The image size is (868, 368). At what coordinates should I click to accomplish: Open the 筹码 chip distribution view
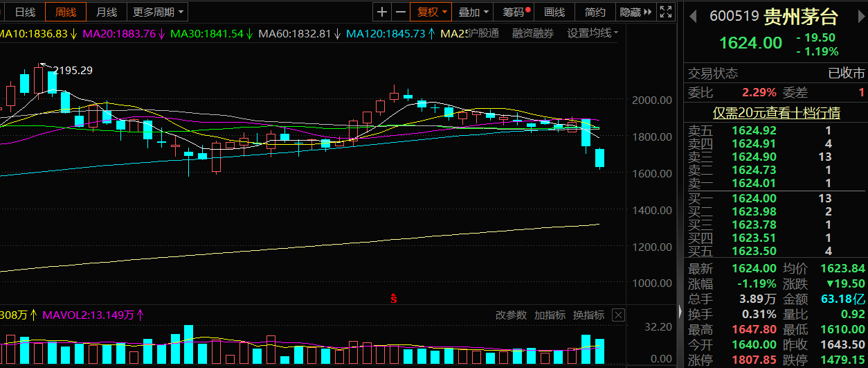tap(516, 12)
